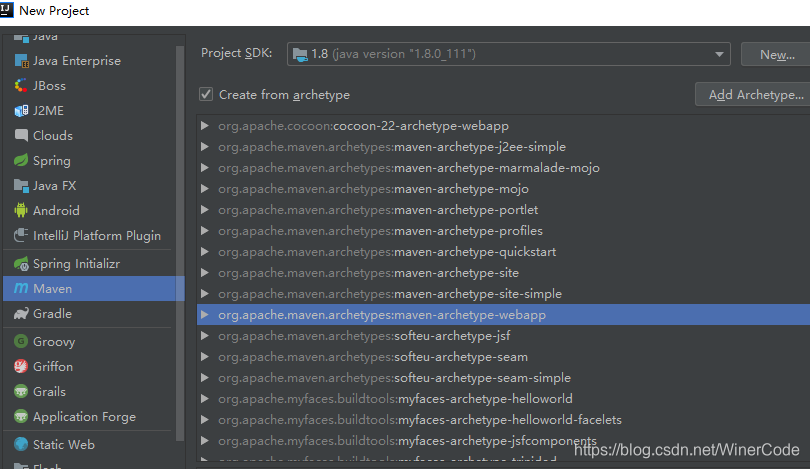Click the JBoss icon
The height and width of the screenshot is (469, 810).
(21, 86)
